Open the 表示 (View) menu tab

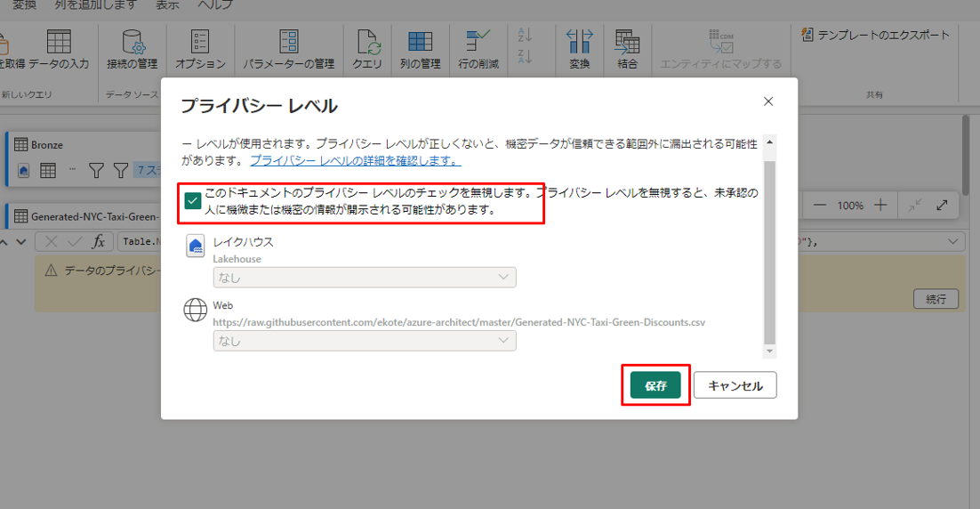(x=167, y=5)
